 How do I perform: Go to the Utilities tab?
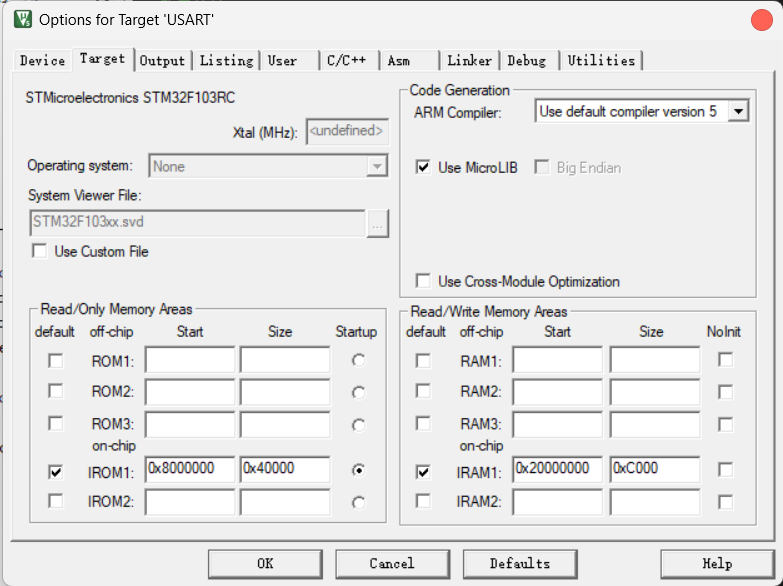[601, 61]
